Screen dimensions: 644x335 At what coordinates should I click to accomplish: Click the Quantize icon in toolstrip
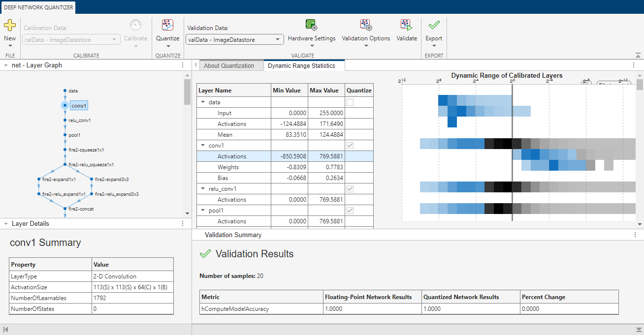[168, 25]
